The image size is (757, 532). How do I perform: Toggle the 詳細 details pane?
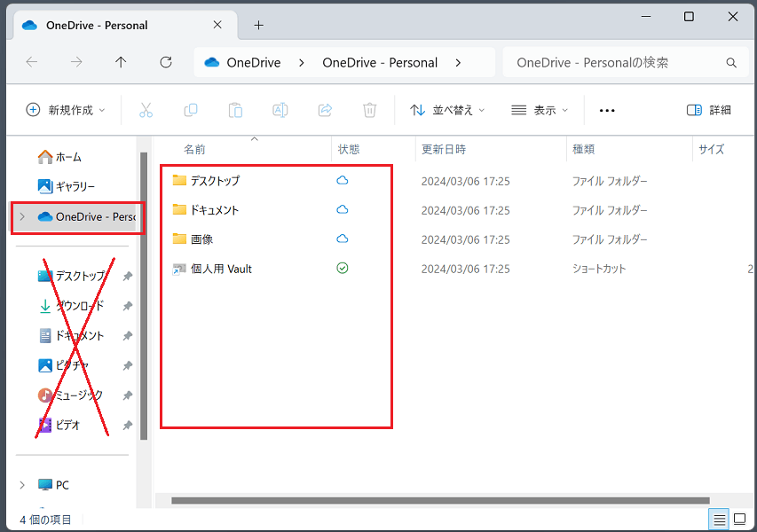709,111
